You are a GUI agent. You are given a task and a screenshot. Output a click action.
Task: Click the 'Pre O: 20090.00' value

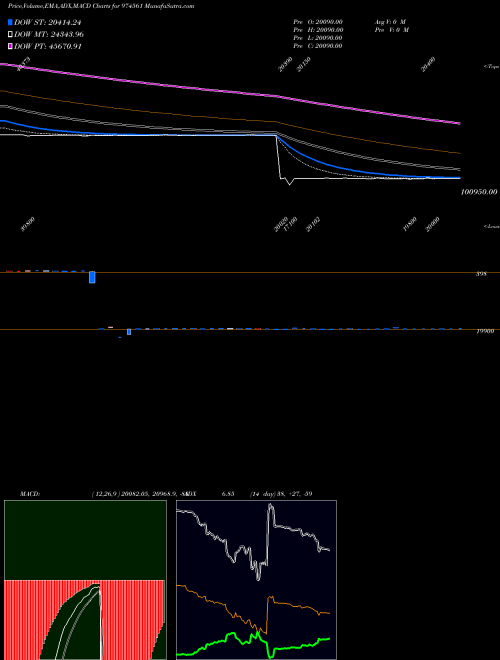(318, 22)
